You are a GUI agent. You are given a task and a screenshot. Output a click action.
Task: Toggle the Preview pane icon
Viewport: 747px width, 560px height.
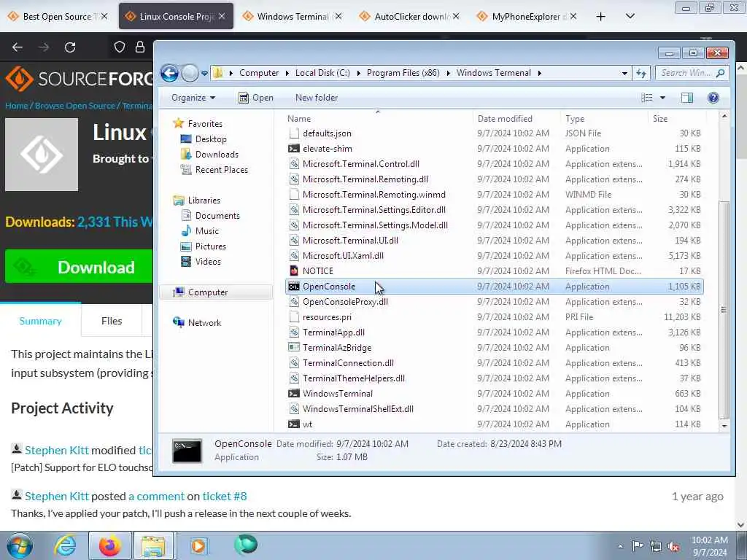tap(687, 98)
